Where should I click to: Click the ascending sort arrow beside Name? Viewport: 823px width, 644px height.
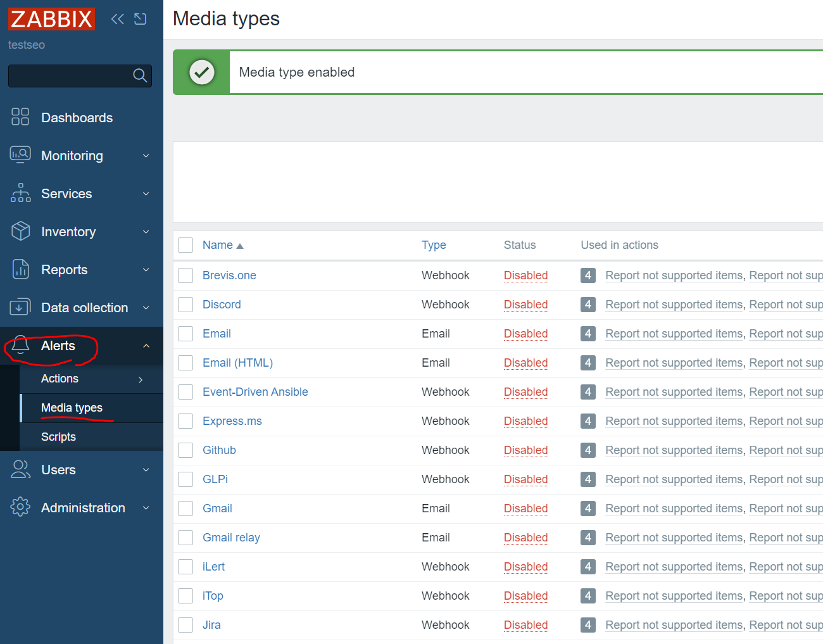click(240, 246)
